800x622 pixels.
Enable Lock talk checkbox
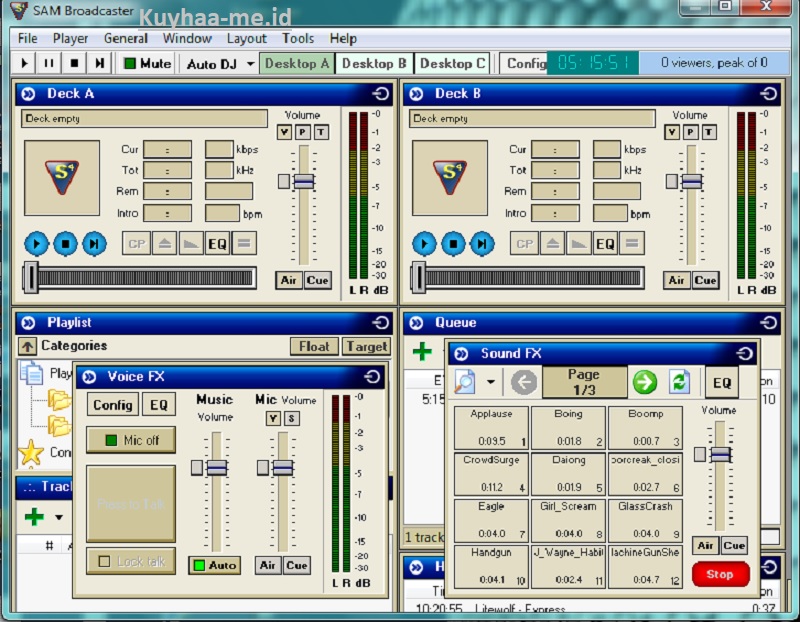click(105, 561)
